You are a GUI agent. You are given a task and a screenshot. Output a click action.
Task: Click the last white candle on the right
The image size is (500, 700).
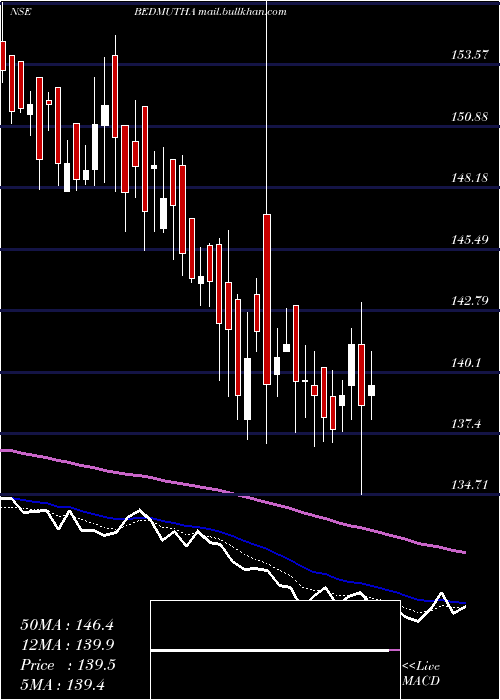pyautogui.click(x=371, y=390)
